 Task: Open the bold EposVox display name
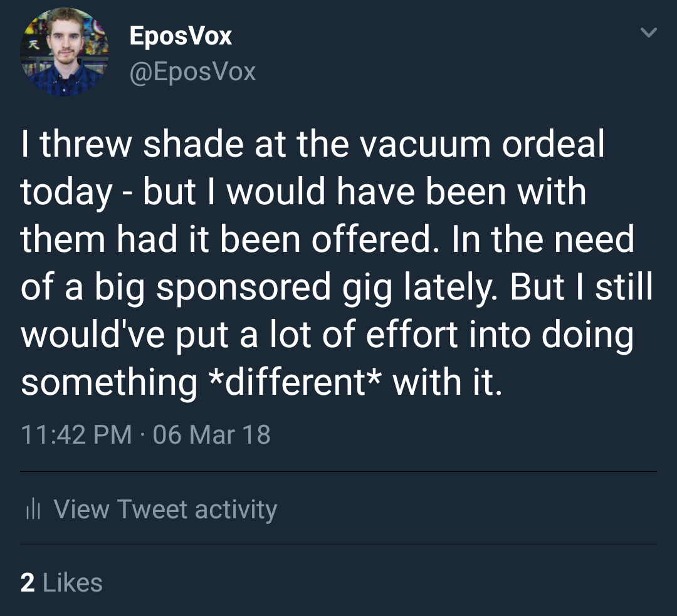[181, 36]
